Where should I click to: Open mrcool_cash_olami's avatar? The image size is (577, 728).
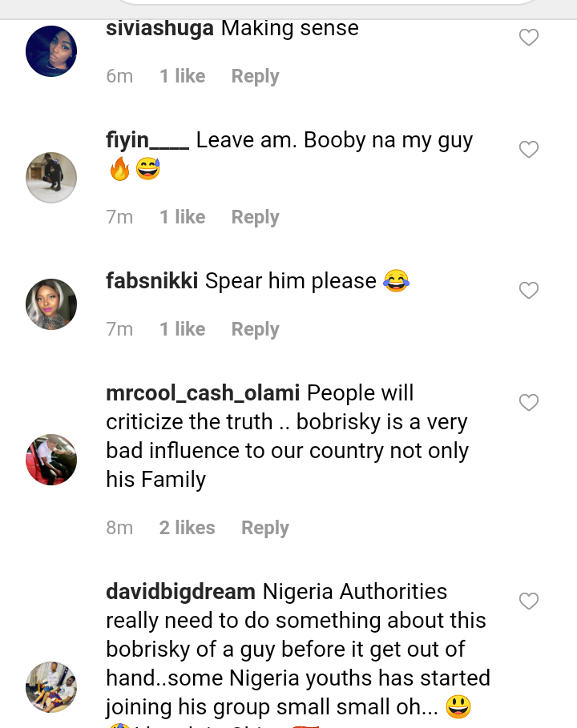click(x=51, y=460)
